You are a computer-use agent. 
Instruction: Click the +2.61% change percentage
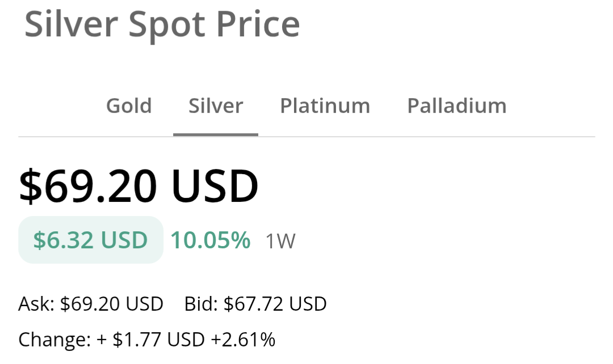click(243, 340)
